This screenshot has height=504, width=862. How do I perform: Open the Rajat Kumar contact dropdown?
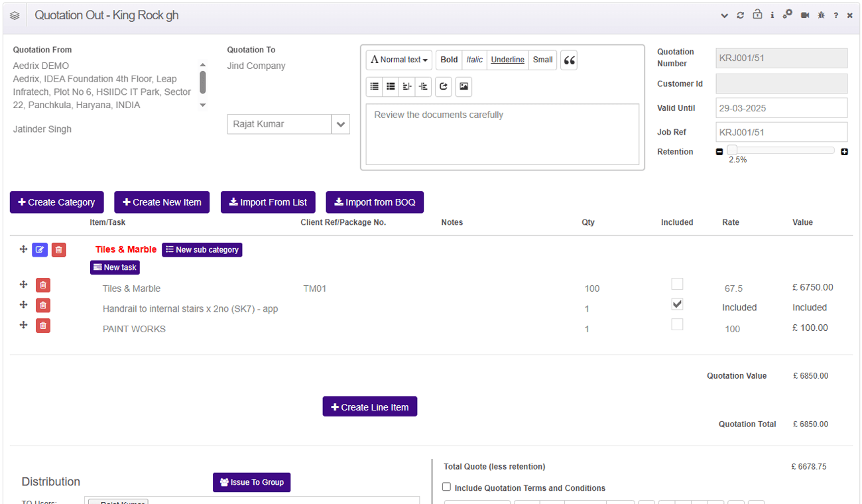(340, 124)
